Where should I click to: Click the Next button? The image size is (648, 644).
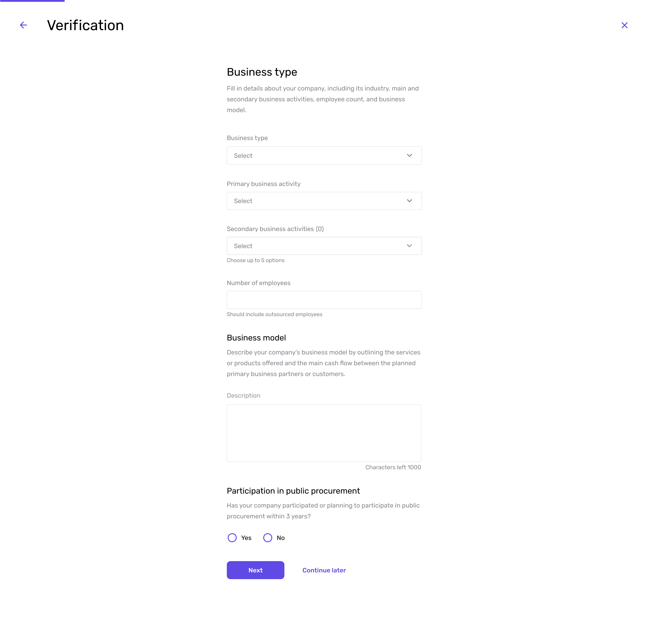pos(255,570)
